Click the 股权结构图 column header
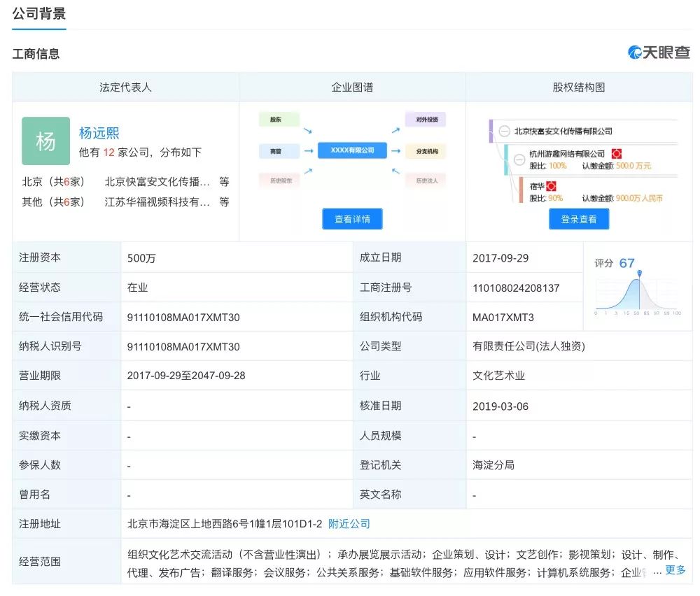The height and width of the screenshot is (596, 700). click(579, 87)
